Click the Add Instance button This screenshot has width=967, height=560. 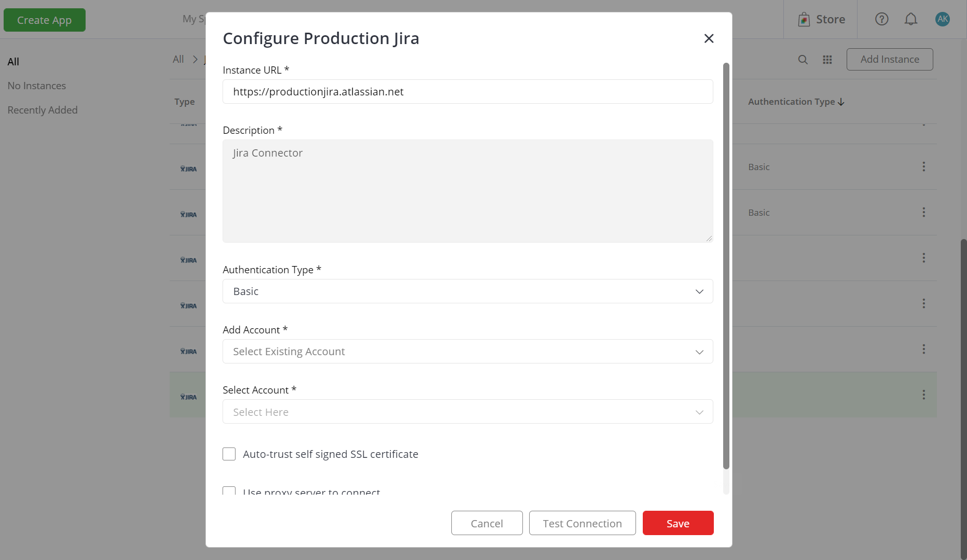coord(890,60)
